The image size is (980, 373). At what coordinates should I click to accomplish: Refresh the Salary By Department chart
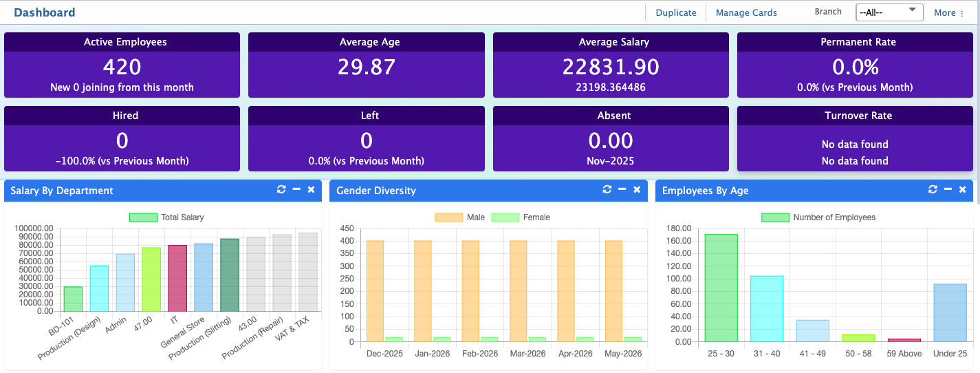point(281,190)
